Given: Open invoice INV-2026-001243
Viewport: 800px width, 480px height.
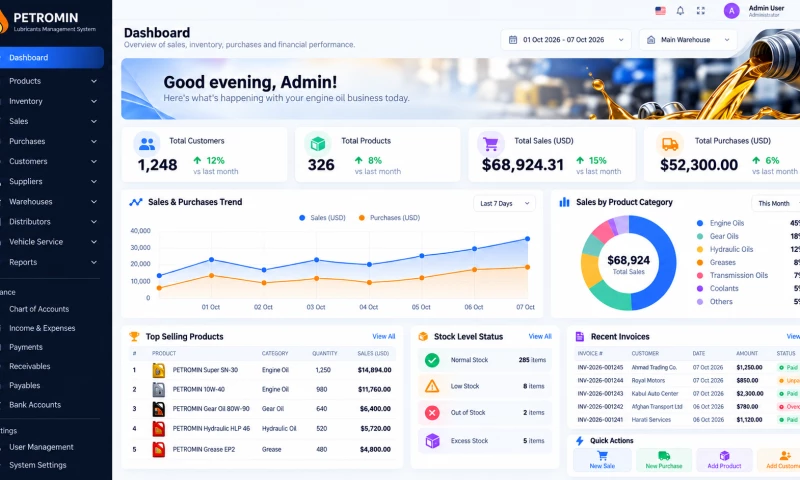Looking at the screenshot, I should click(600, 394).
